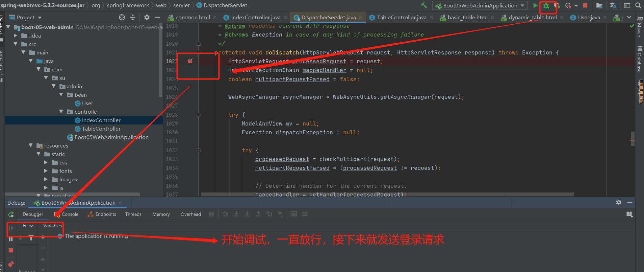Click Drop Frame debugger icon
Viewport: 644px width, 272px height.
point(269,214)
